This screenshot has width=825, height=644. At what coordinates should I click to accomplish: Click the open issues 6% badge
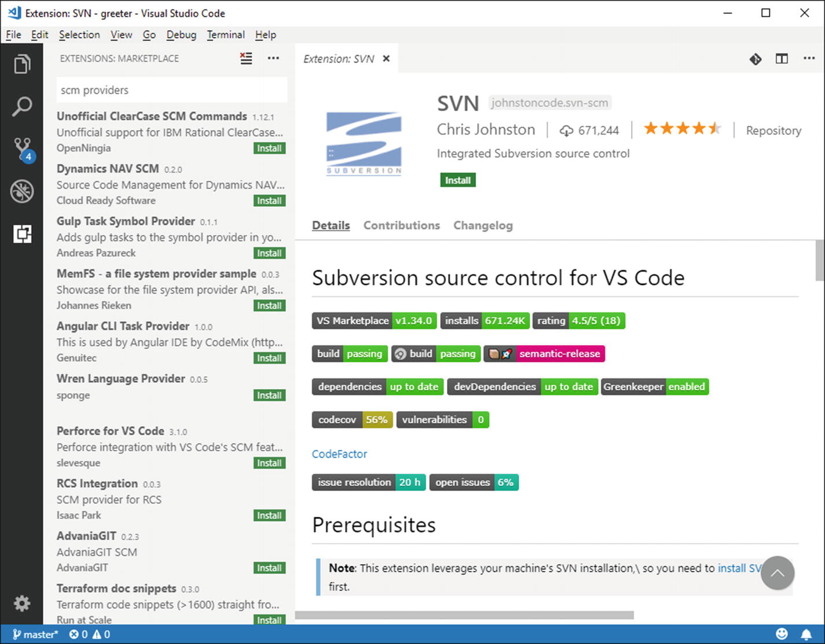[x=474, y=482]
